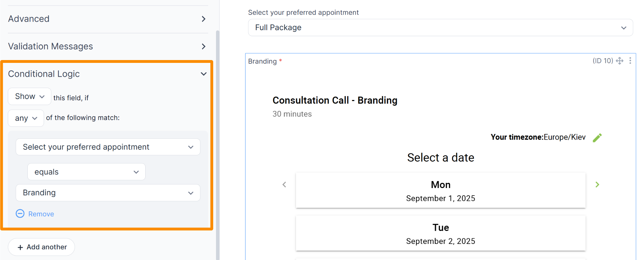
Task: Open the 'equals' operator dropdown
Action: [86, 172]
